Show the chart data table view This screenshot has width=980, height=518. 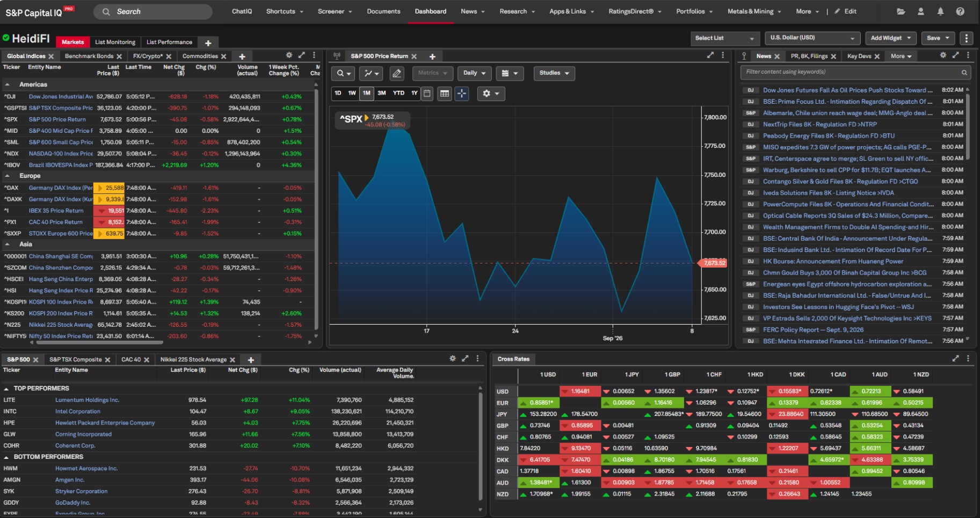(445, 93)
